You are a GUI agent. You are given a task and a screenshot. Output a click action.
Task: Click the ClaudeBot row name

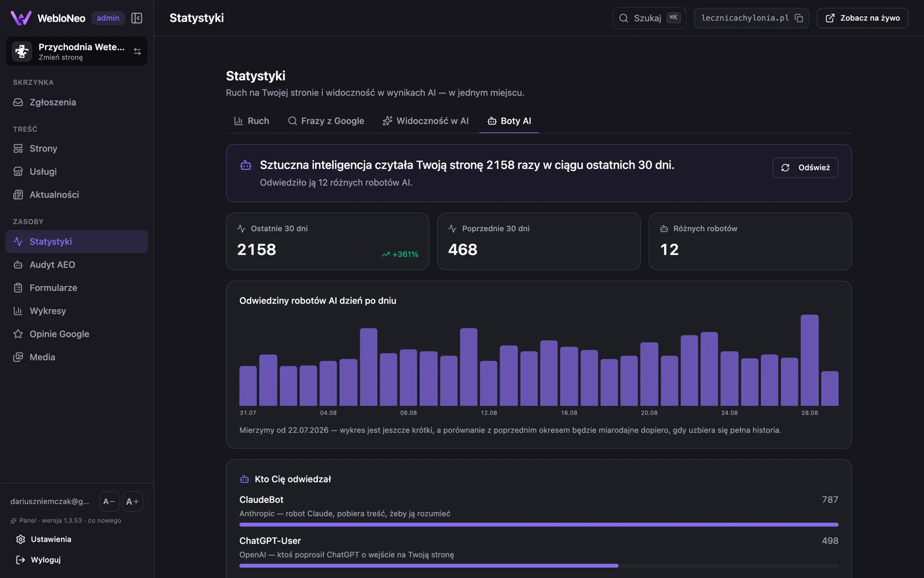click(261, 499)
